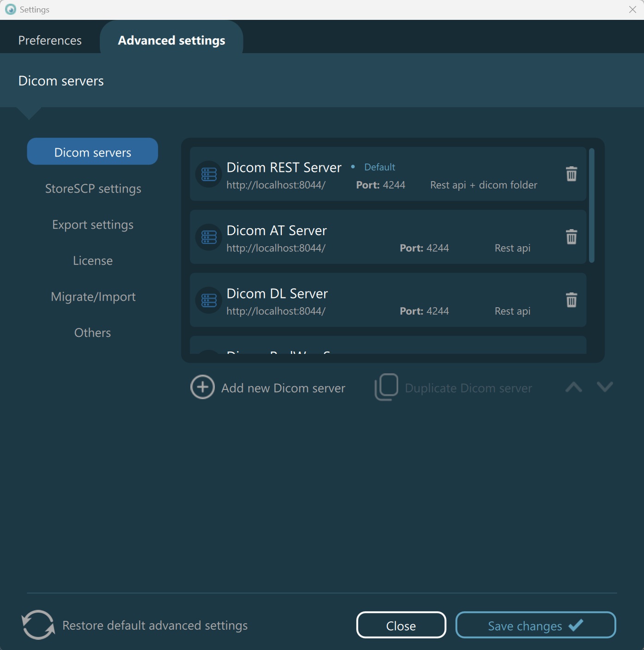Remove Dicom DL Server using trash icon
This screenshot has width=644, height=650.
coord(571,300)
